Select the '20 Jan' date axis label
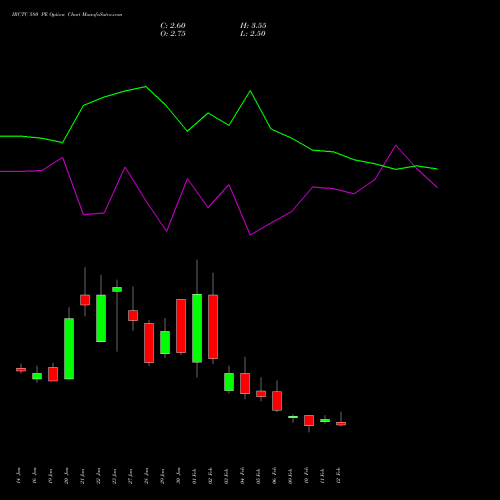Screen dimensions: 500x500 [66, 476]
